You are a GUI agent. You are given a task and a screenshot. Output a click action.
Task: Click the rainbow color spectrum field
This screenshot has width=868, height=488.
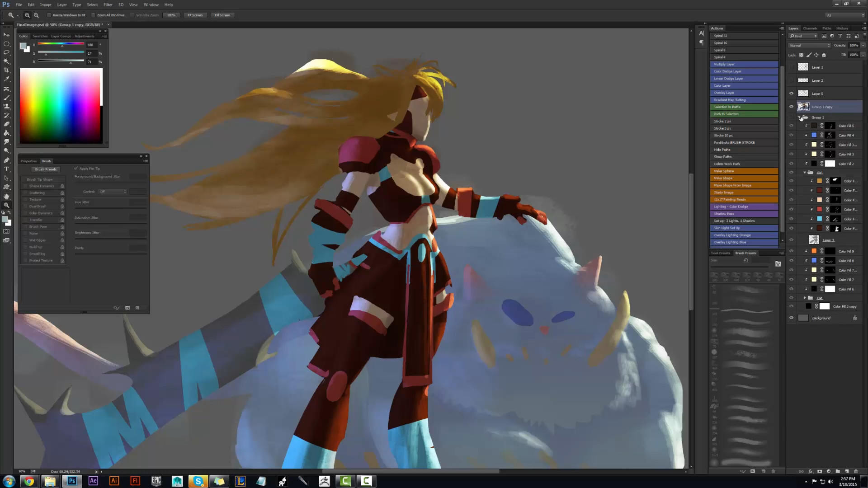[x=60, y=106]
